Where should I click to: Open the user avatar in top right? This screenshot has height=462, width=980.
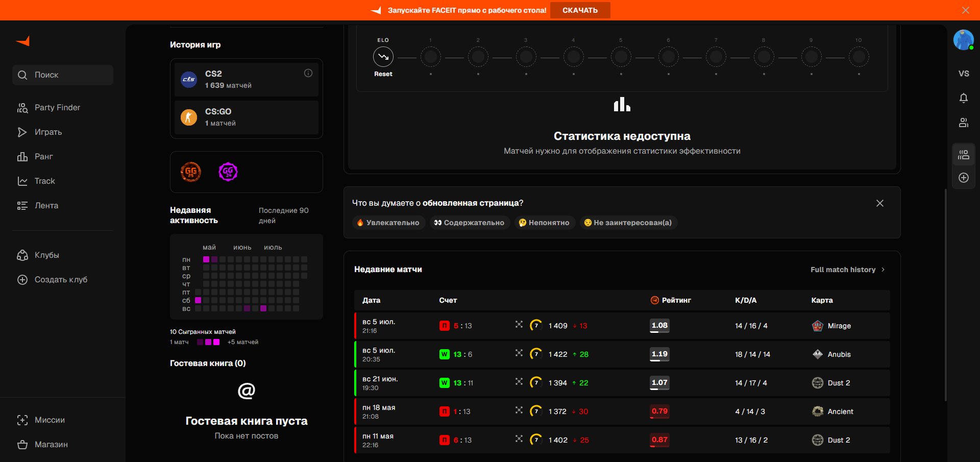coord(964,40)
